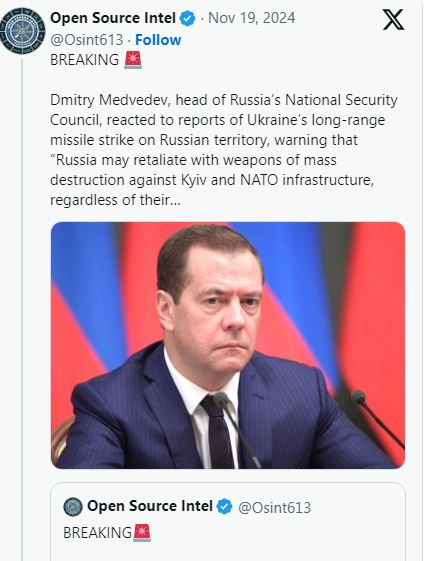426x561 pixels.
Task: Click the BREAKING text in the quoted tweet
Action: 97,533
